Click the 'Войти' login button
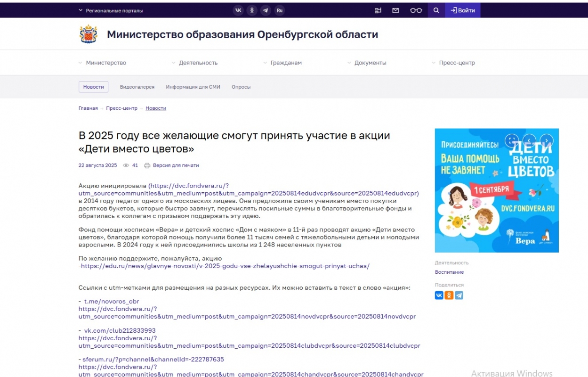Viewport: 588px width, 377px height. (x=462, y=10)
